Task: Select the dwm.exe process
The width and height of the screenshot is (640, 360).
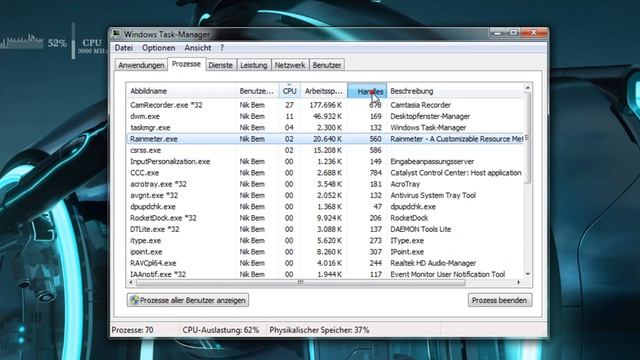Action: [x=325, y=116]
